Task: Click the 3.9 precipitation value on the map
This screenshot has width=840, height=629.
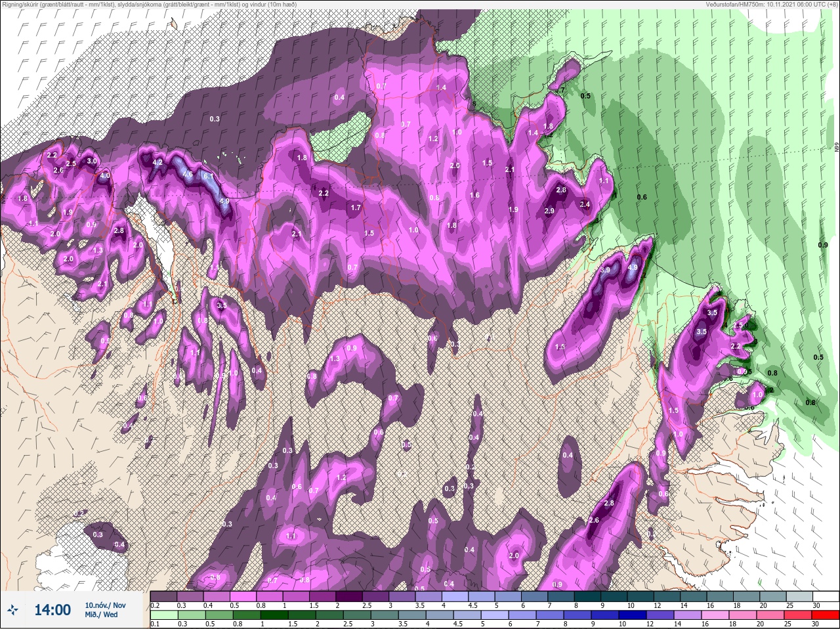Action: (x=605, y=270)
